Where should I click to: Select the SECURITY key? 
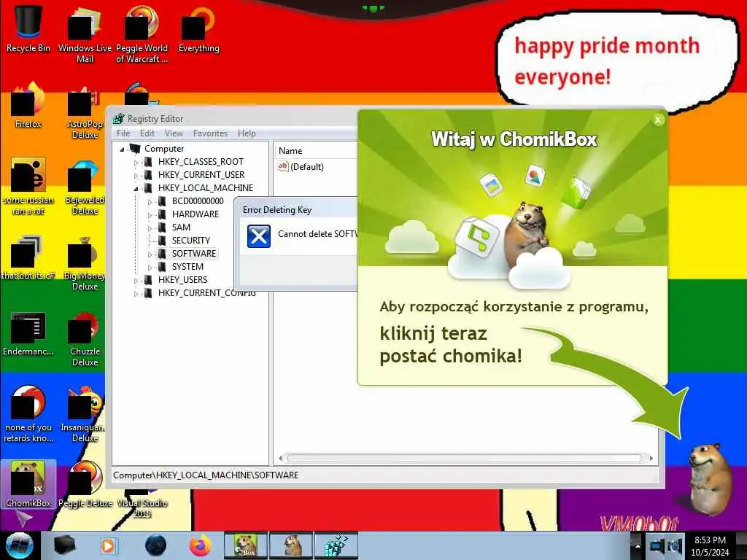[x=190, y=241]
